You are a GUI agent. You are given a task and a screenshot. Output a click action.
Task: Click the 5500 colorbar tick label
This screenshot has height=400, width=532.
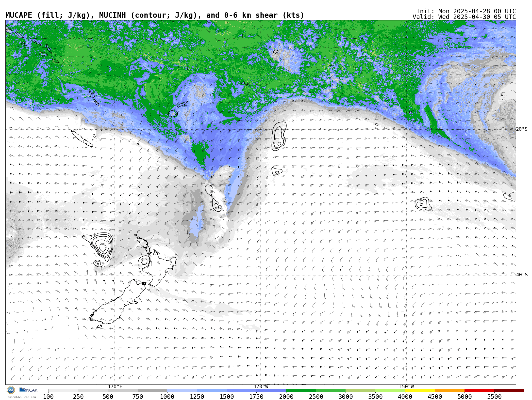pyautogui.click(x=494, y=397)
